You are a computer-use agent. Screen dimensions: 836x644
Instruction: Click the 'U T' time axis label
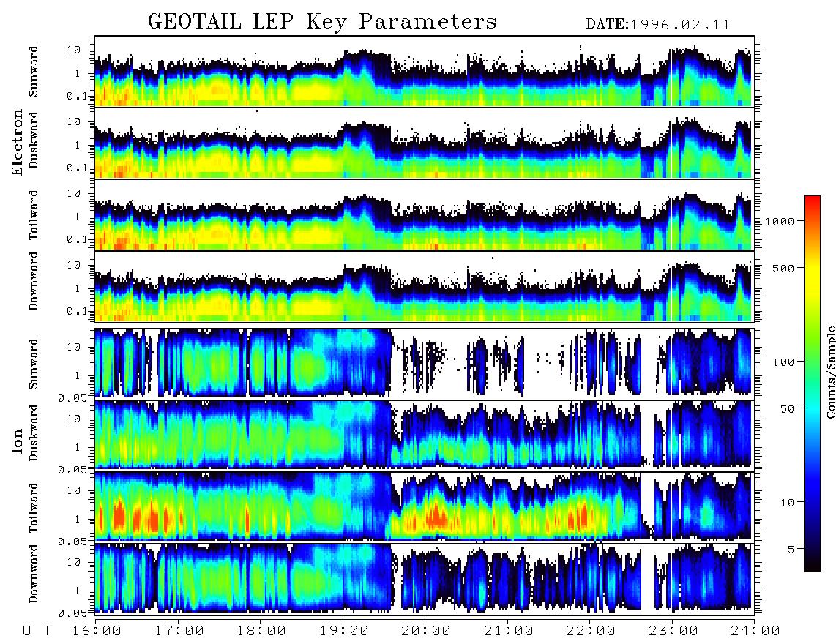(x=37, y=631)
